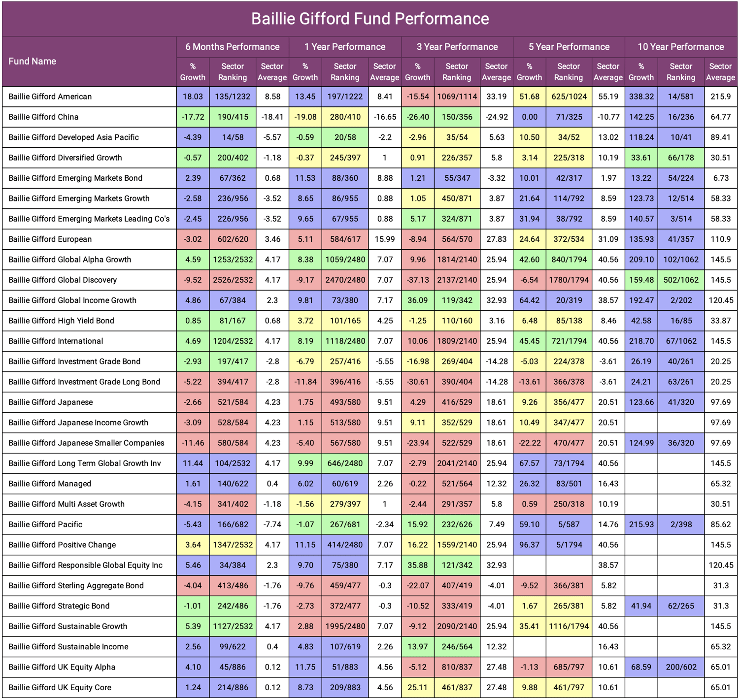This screenshot has width=739, height=700.
Task: Click Baillie Gifford Strategic Bond name
Action: click(59, 606)
